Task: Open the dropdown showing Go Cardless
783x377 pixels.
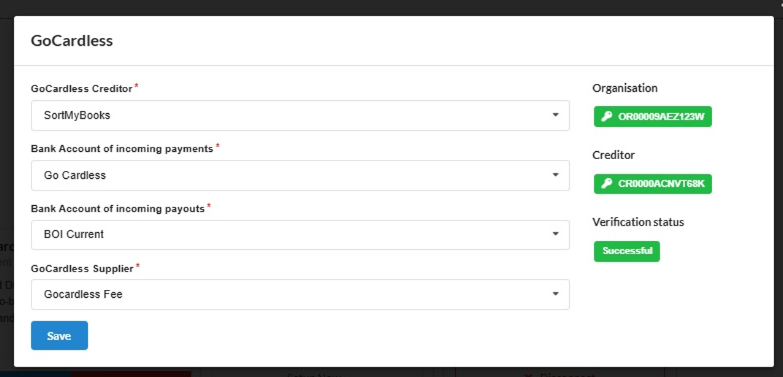Action: (x=300, y=175)
